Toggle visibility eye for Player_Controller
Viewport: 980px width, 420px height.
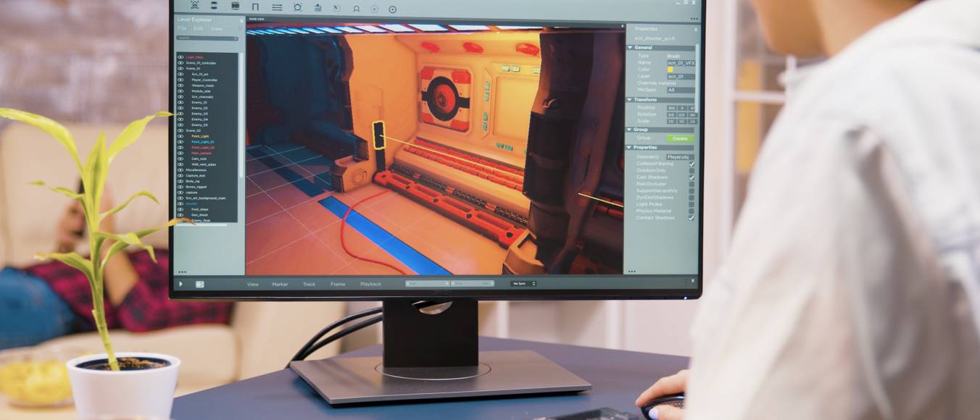(180, 80)
